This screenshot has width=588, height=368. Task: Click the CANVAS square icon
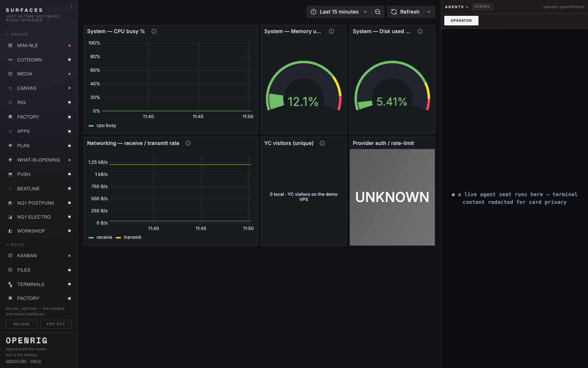pyautogui.click(x=10, y=88)
